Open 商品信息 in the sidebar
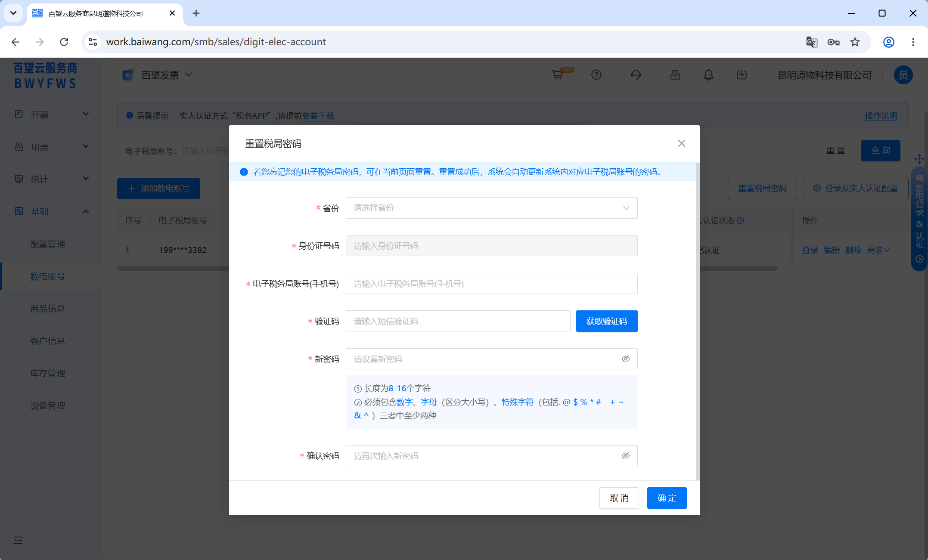 [48, 309]
